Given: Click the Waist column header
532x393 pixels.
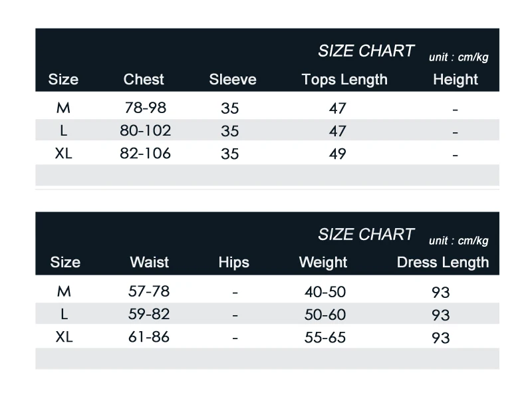Looking at the screenshot, I should point(149,263).
